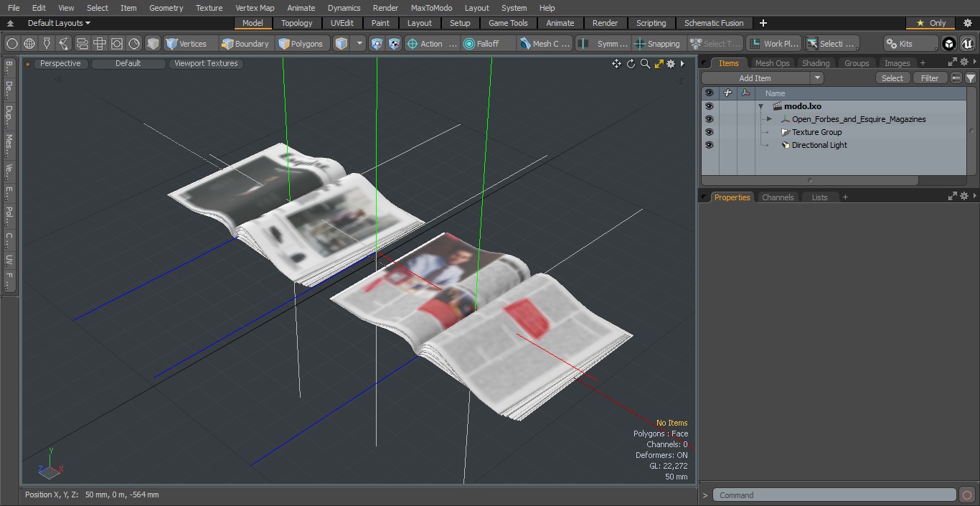The image size is (980, 506).
Task: Select the Texture Group item
Action: (x=816, y=132)
